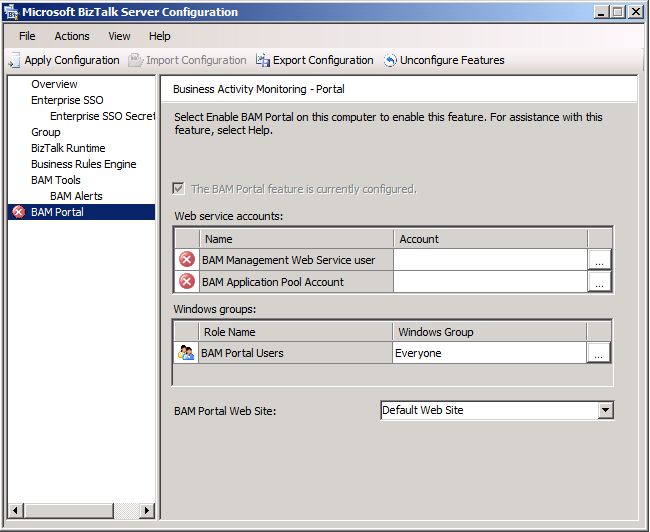Click error icon for BAM Management Web Service user

pos(187,260)
